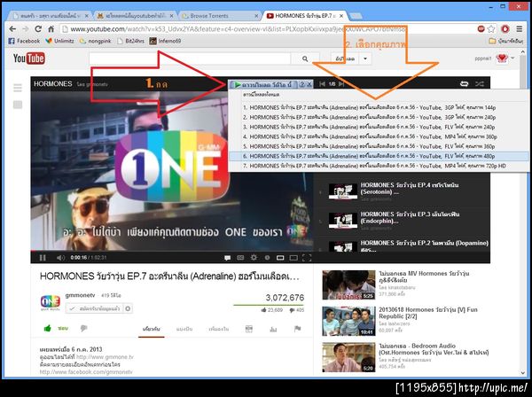Open the other bookmarks folder
Viewport: 532px width, 397px height.
tap(506, 41)
